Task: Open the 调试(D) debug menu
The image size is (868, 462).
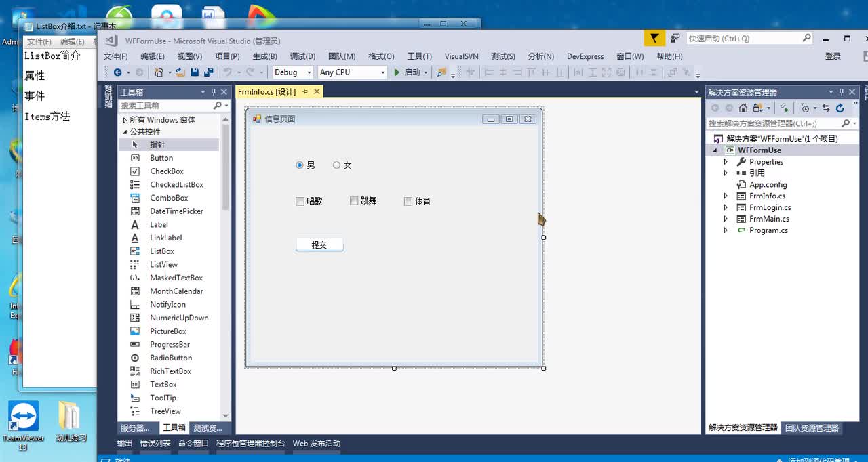Action: point(302,56)
